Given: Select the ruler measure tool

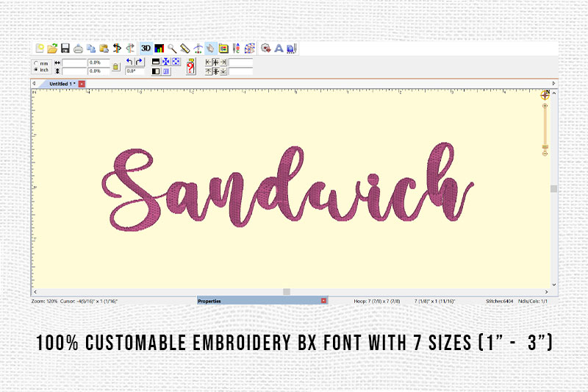Looking at the screenshot, I should click(x=185, y=48).
